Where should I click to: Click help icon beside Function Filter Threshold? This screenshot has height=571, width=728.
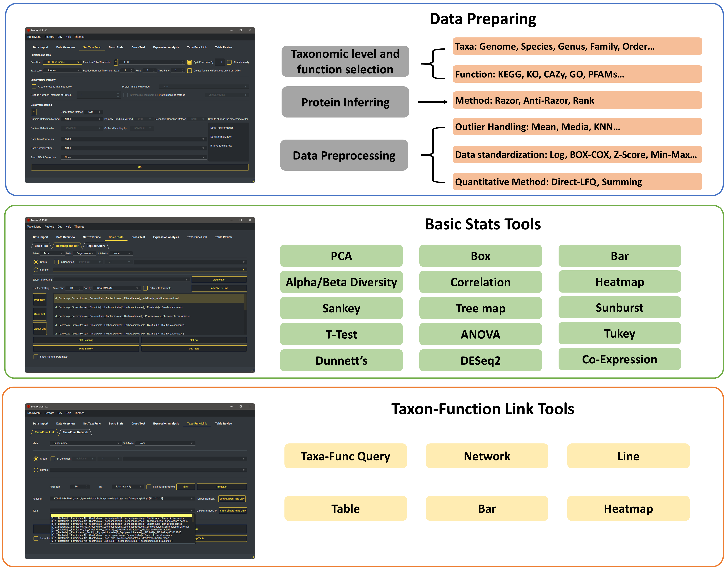pos(116,62)
